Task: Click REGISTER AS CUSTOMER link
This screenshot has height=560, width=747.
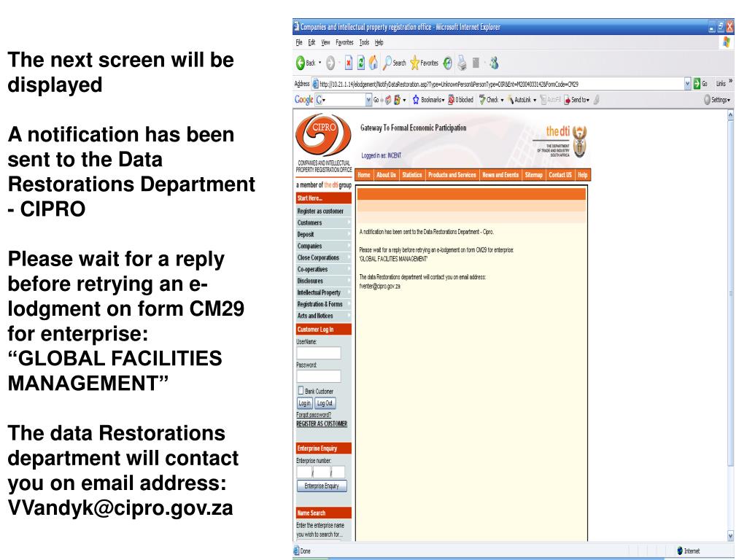Action: [322, 424]
